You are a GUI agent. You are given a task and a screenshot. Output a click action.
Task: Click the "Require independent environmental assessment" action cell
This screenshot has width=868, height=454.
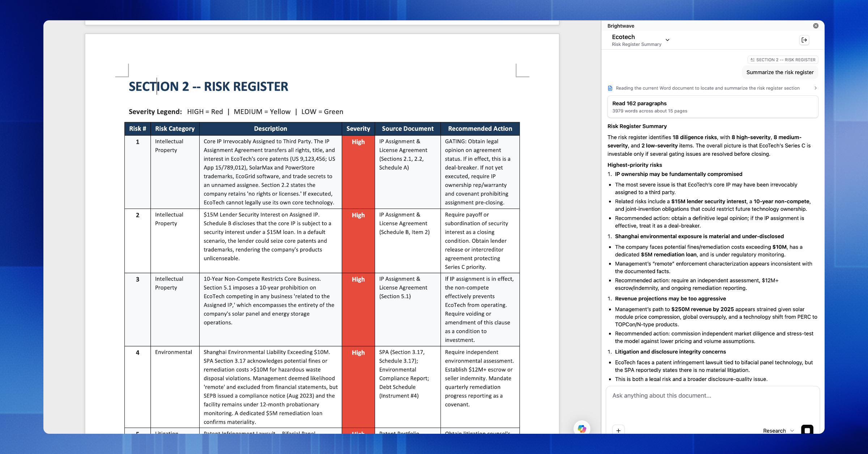click(480, 387)
